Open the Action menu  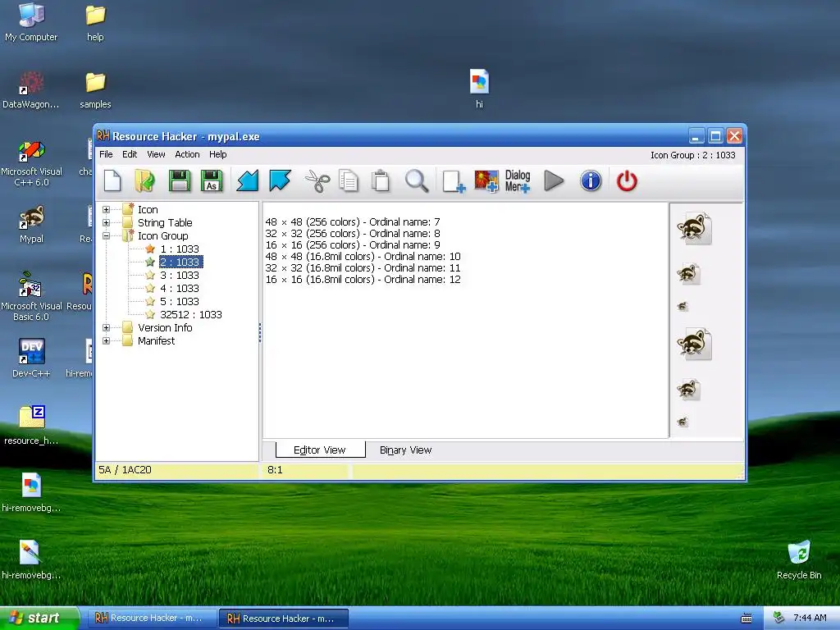[187, 154]
